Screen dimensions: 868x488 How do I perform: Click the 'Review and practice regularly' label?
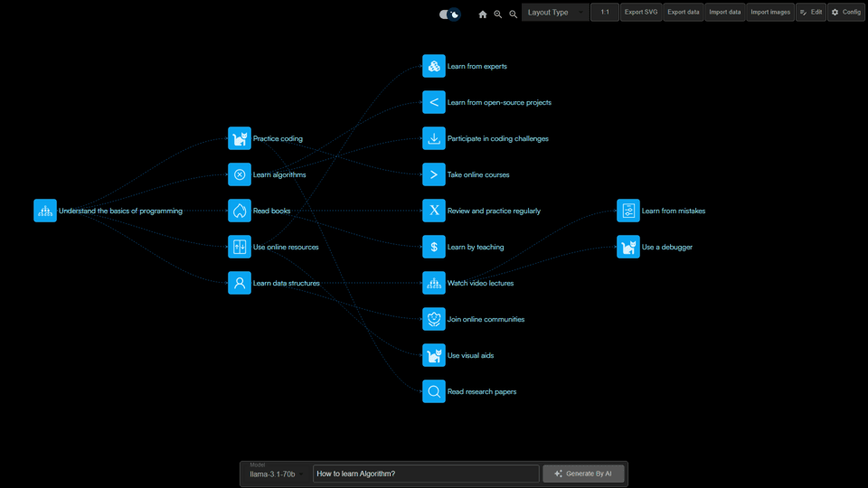coord(494,211)
